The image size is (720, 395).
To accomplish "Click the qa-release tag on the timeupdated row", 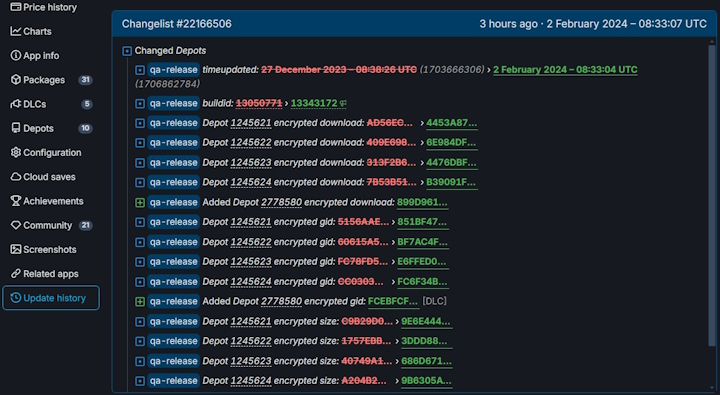I will [173, 70].
